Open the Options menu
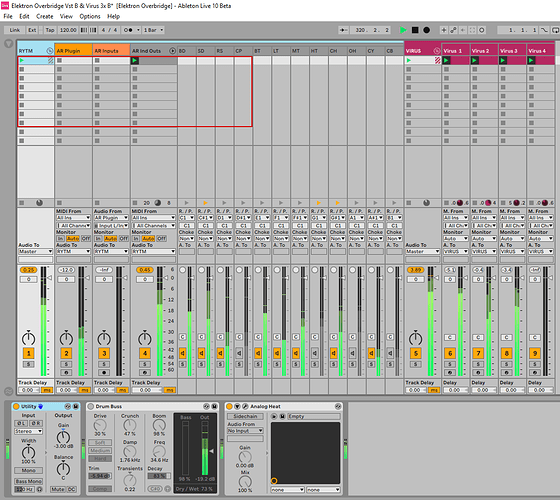Viewport: 560px width, 500px height. coord(90,16)
